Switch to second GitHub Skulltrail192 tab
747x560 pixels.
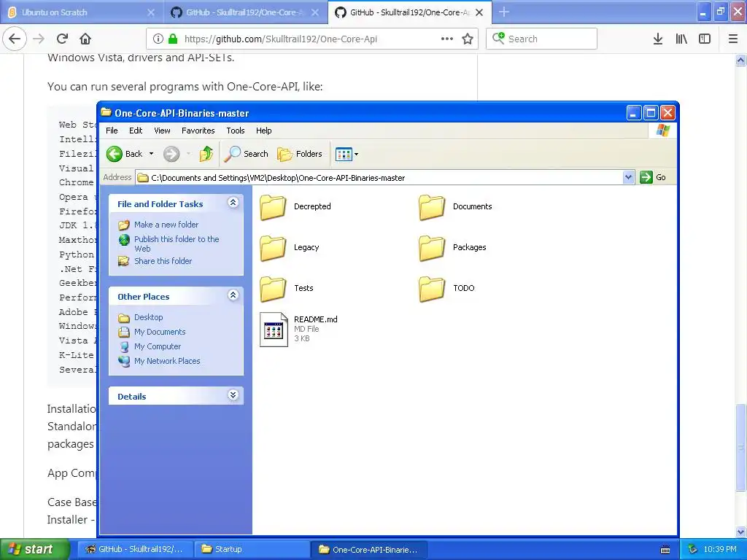coord(246,12)
